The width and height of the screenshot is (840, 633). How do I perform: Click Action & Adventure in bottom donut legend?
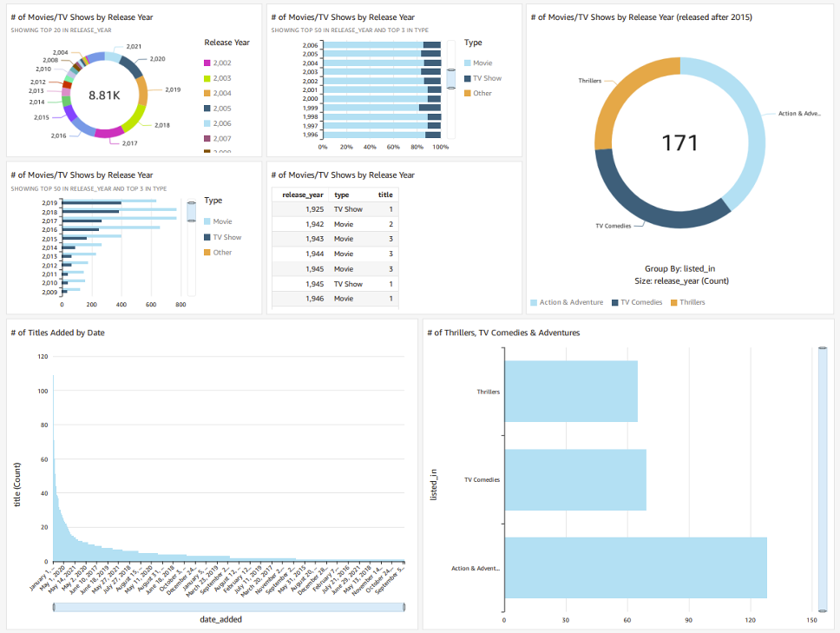point(567,302)
